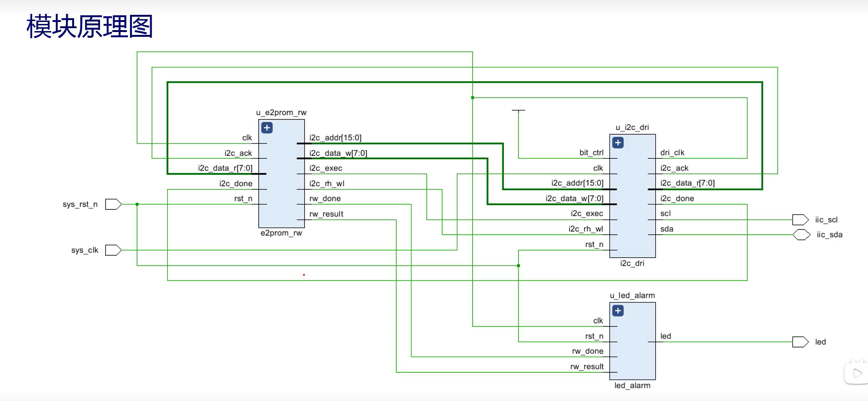Select the sys_clk input port symbol

coord(113,250)
